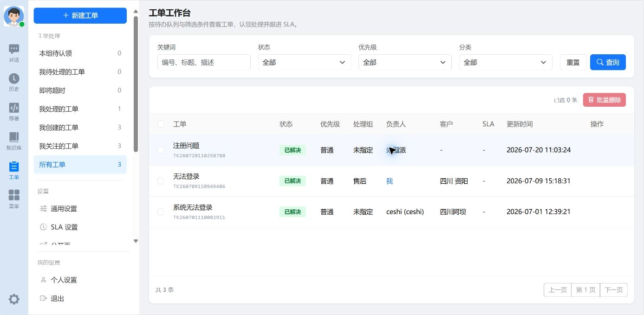Select 所有工单 queue
644x315 pixels.
80,165
